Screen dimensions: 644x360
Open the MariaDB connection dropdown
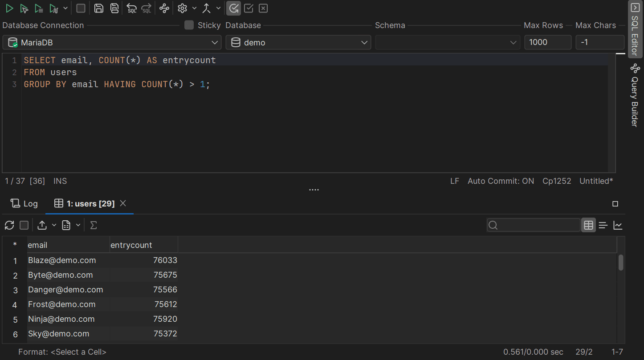tap(112, 42)
